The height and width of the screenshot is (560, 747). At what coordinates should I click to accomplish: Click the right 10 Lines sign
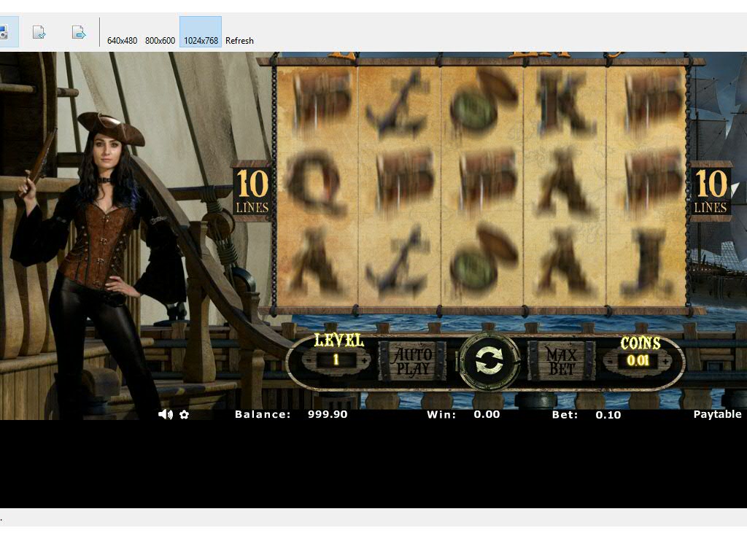click(711, 191)
